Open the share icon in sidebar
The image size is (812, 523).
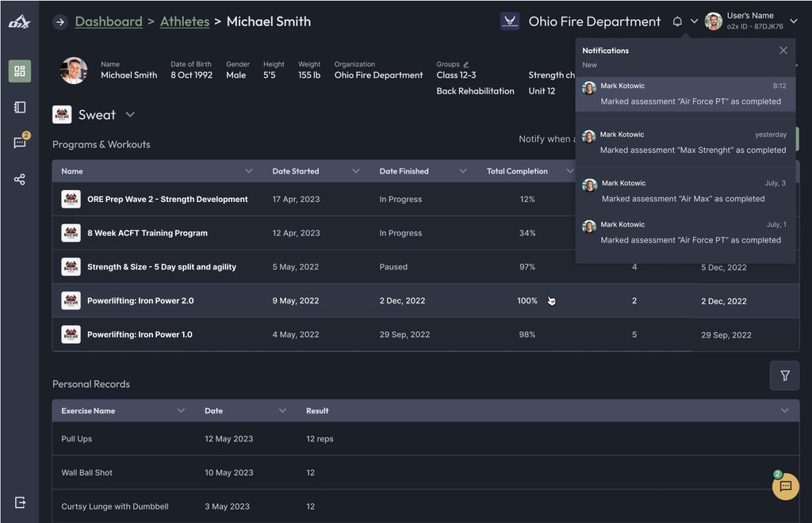point(20,180)
